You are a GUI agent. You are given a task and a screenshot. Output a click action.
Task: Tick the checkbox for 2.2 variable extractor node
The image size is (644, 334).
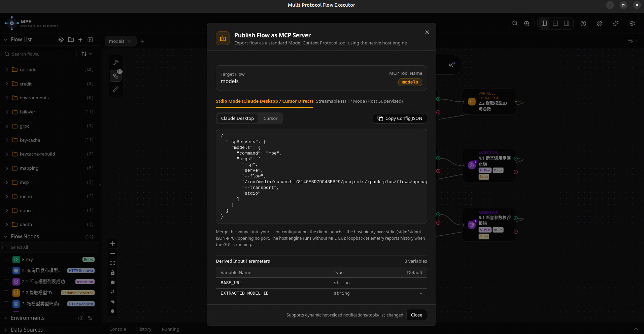pyautogui.click(x=6, y=293)
